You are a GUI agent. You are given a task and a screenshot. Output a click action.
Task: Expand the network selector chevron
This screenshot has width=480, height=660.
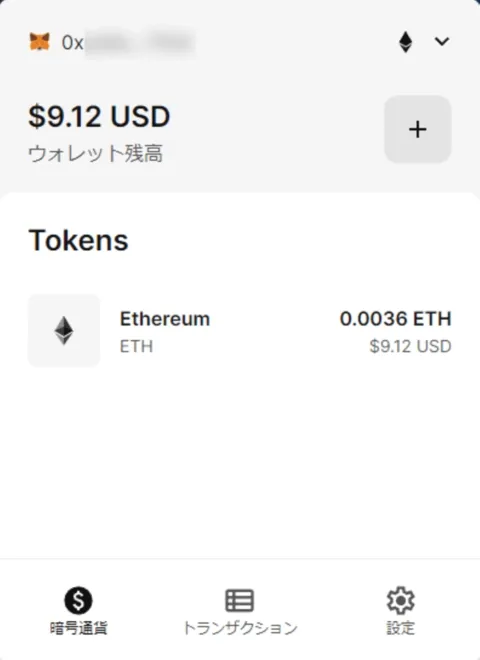point(442,41)
